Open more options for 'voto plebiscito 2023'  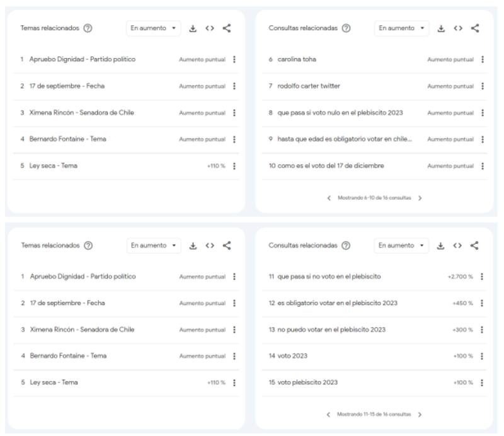click(x=482, y=382)
